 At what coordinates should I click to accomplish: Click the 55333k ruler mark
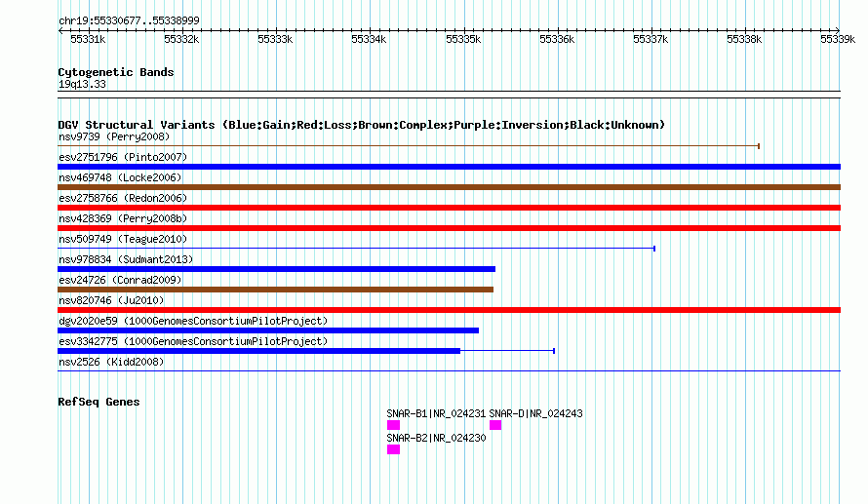(x=275, y=39)
